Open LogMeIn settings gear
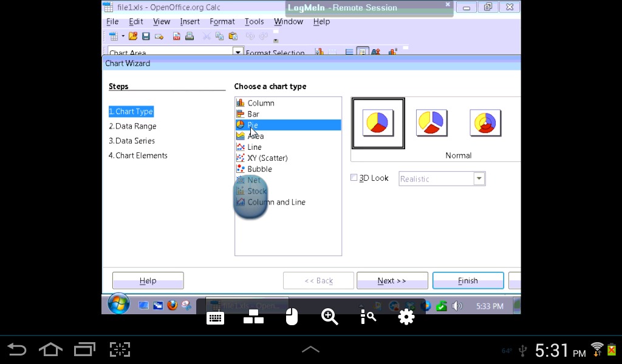Image resolution: width=622 pixels, height=364 pixels. click(x=406, y=317)
